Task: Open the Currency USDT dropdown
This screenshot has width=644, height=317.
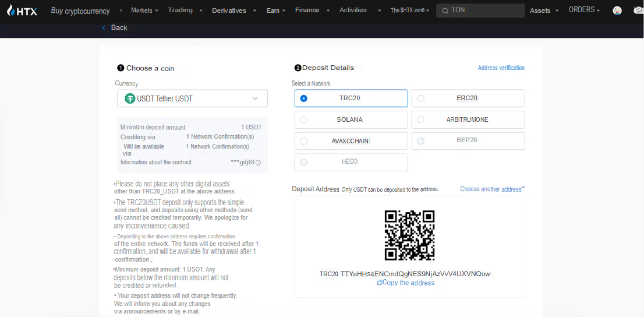Action: (192, 98)
